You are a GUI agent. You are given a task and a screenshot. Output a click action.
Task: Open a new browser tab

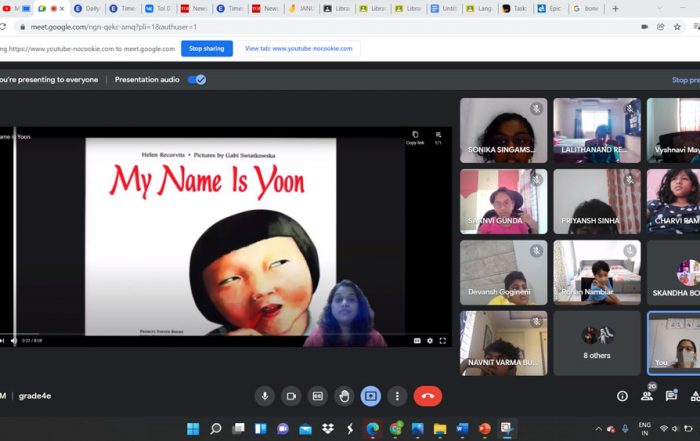[x=615, y=8]
